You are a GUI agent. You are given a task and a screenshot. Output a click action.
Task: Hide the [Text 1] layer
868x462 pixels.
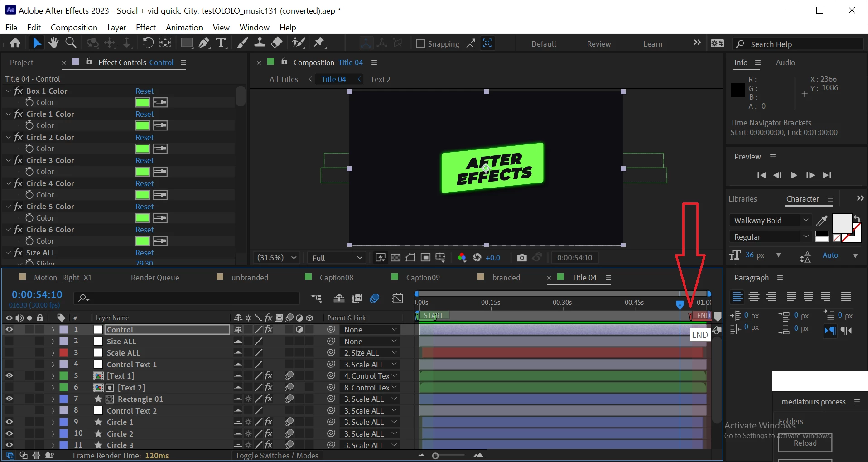pos(9,376)
